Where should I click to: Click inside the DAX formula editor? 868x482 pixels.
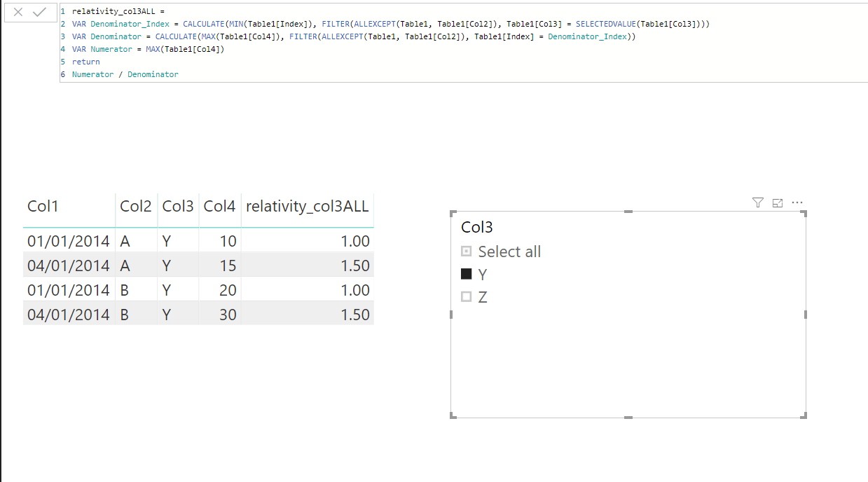point(464,43)
